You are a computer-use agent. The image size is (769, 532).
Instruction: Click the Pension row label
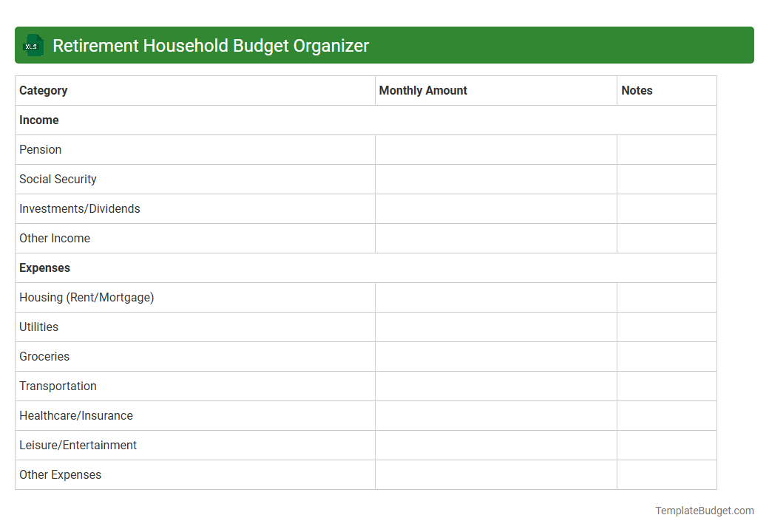tap(41, 149)
